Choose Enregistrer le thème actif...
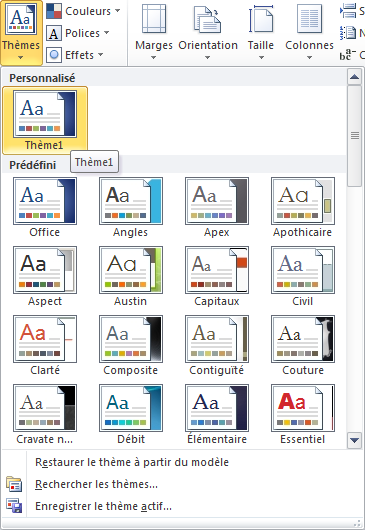 (103, 506)
